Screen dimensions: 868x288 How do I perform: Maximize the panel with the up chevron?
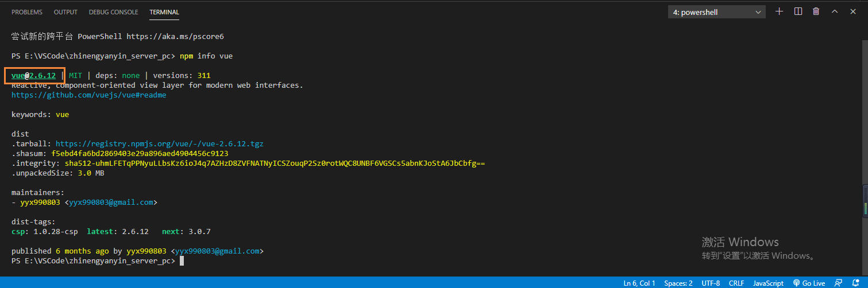click(835, 11)
